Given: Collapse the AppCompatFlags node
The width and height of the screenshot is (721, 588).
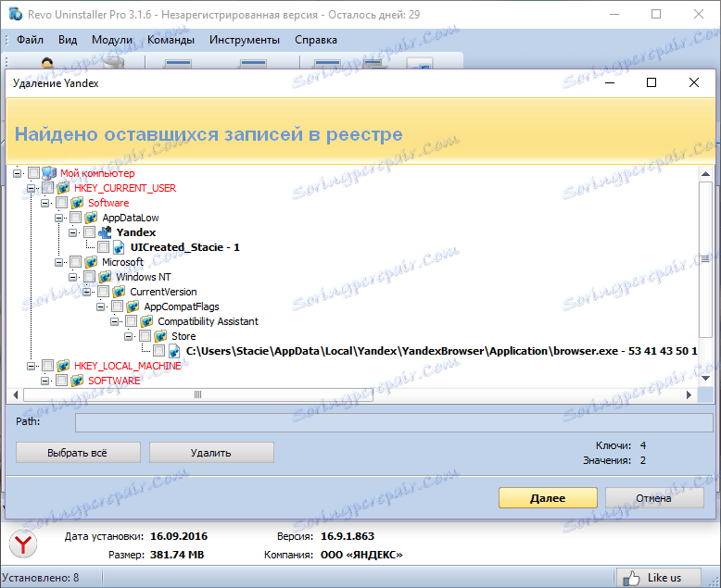Looking at the screenshot, I should pyautogui.click(x=101, y=307).
